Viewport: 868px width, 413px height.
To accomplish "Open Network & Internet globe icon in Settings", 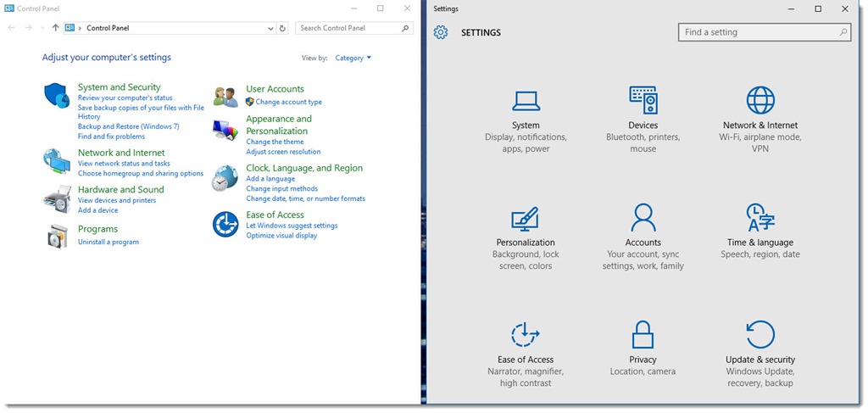I will coord(760,100).
